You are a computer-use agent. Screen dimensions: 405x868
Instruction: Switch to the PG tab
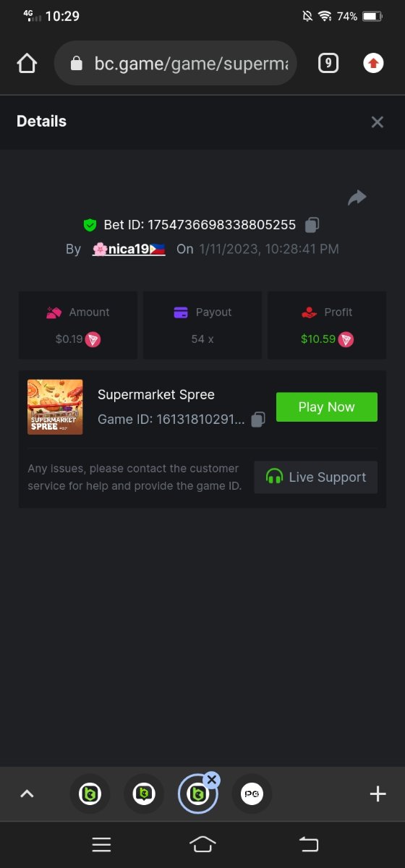pyautogui.click(x=252, y=794)
